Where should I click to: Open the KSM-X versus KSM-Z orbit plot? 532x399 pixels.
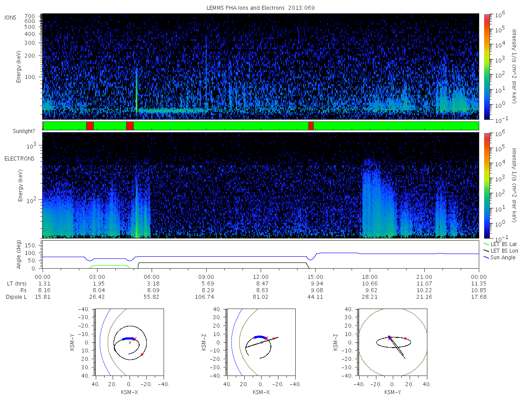click(261, 342)
